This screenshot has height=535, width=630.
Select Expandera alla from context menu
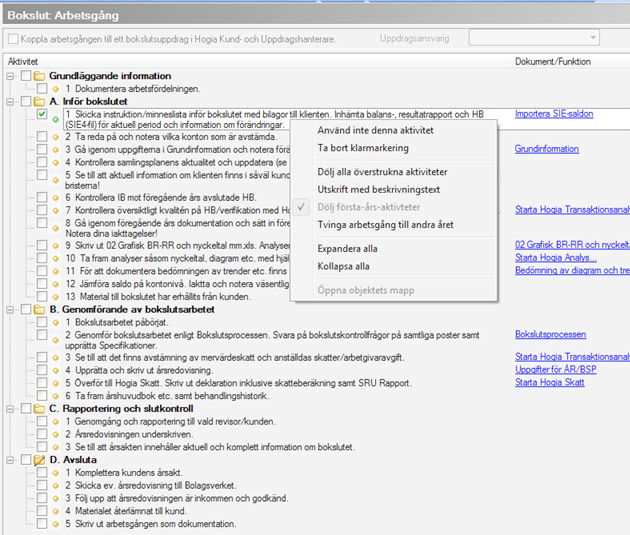point(347,249)
